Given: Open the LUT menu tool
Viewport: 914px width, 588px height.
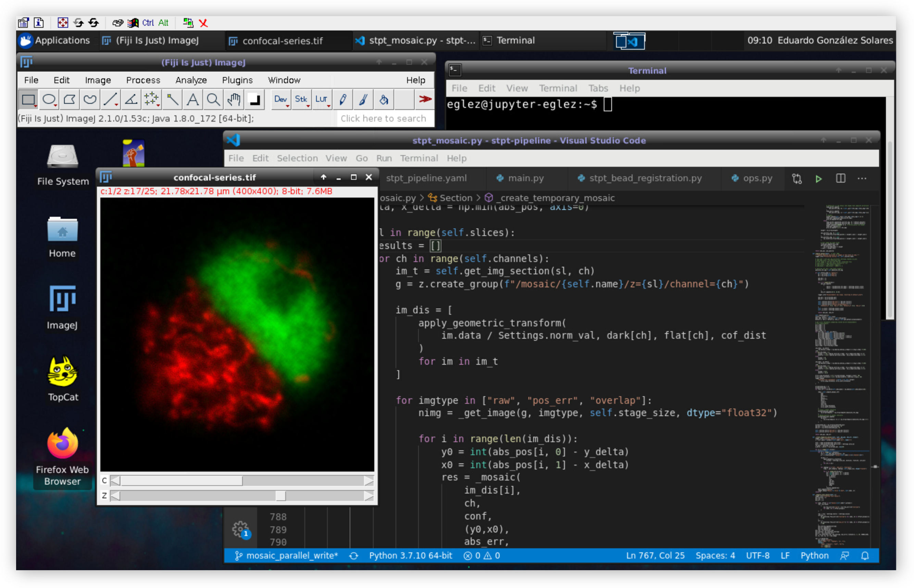Looking at the screenshot, I should coord(322,100).
